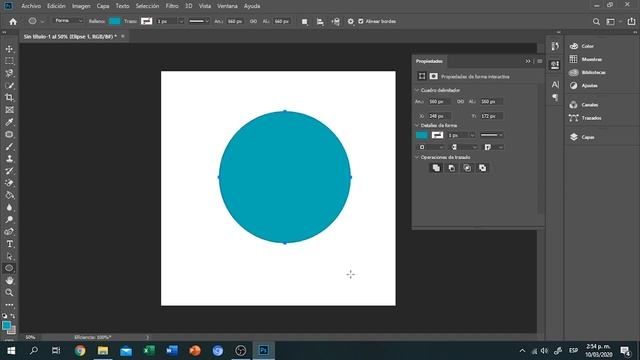The width and height of the screenshot is (640, 360).
Task: Switch foreground and background colors
Action: pyautogui.click(x=13, y=316)
